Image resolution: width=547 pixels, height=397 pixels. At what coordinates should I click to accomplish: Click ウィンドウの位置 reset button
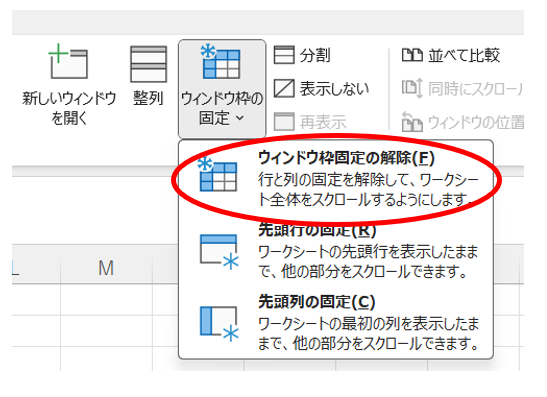(x=463, y=122)
